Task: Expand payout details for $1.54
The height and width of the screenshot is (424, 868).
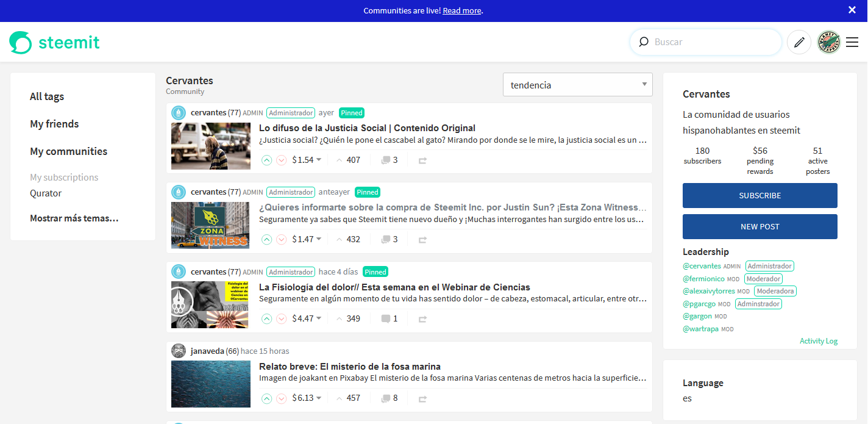Action: coord(319,160)
